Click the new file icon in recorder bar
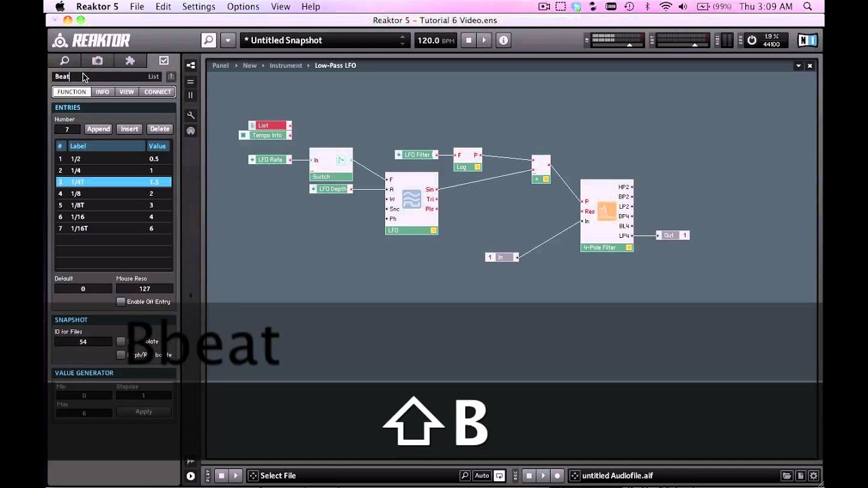868x488 pixels. [801, 476]
